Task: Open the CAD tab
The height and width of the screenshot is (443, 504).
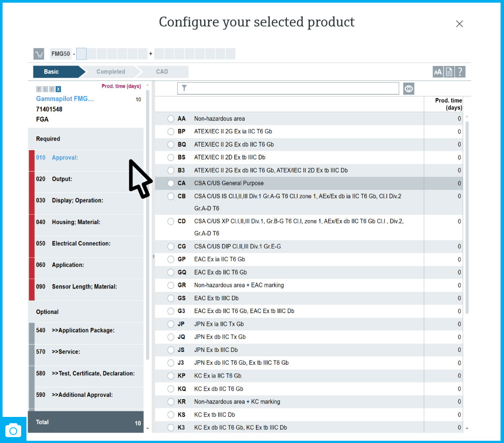Action: pyautogui.click(x=162, y=72)
